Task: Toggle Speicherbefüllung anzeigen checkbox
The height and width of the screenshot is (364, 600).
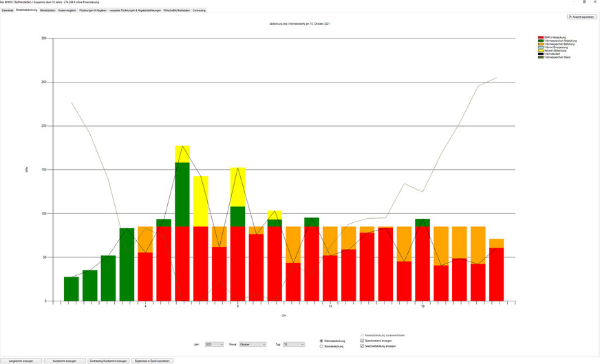Action: (x=363, y=346)
